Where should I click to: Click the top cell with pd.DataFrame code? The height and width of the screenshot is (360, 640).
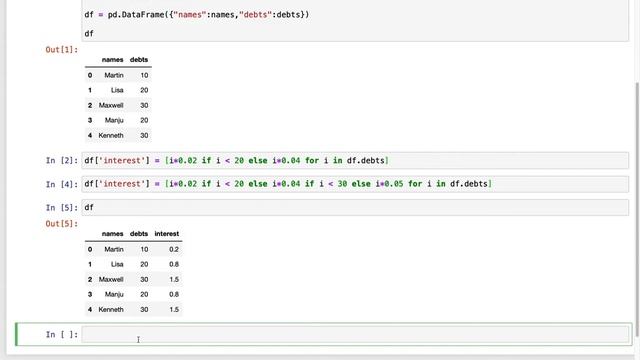355,20
